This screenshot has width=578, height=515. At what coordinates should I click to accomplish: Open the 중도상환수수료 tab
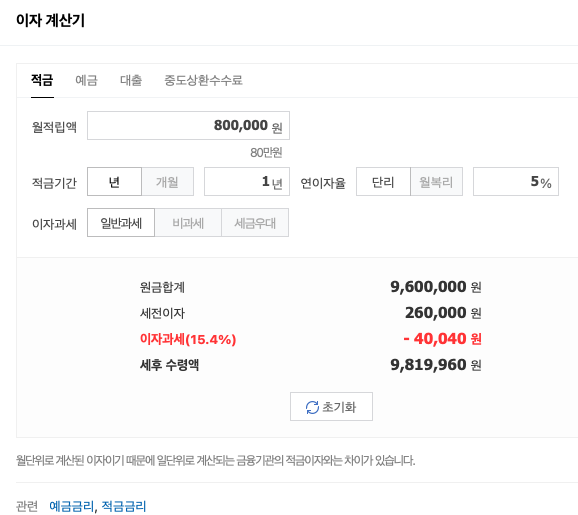click(x=203, y=80)
